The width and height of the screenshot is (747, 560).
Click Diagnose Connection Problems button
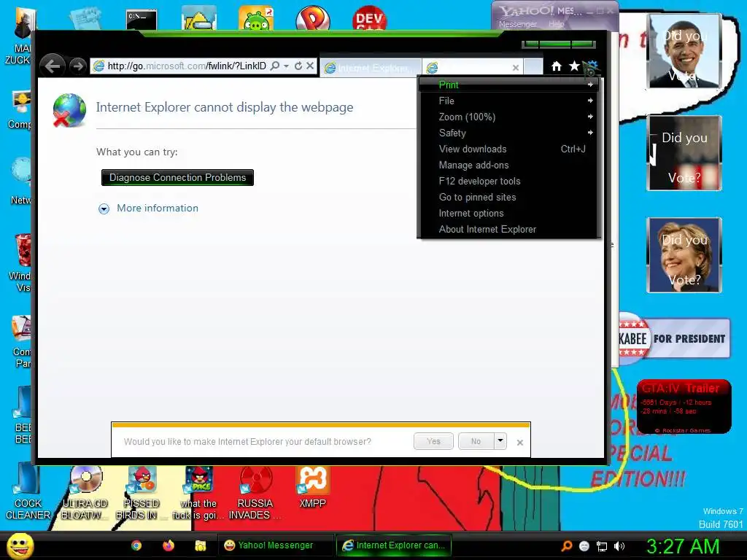(x=178, y=178)
